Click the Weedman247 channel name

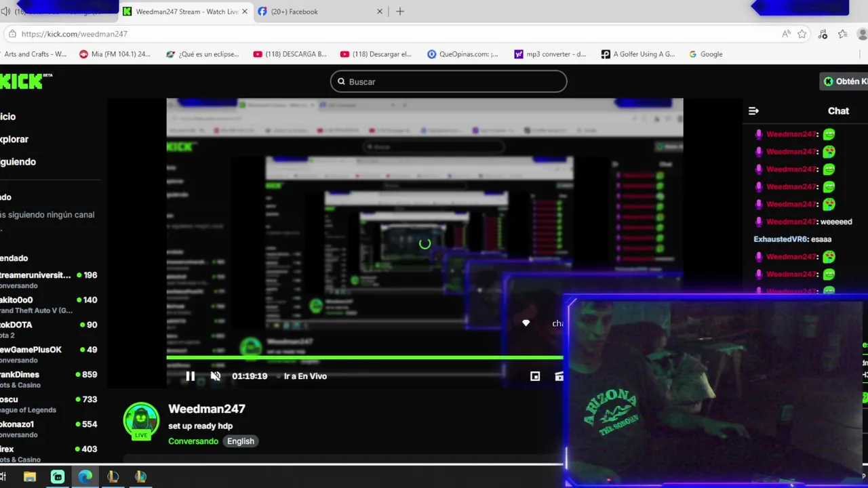pyautogui.click(x=207, y=409)
